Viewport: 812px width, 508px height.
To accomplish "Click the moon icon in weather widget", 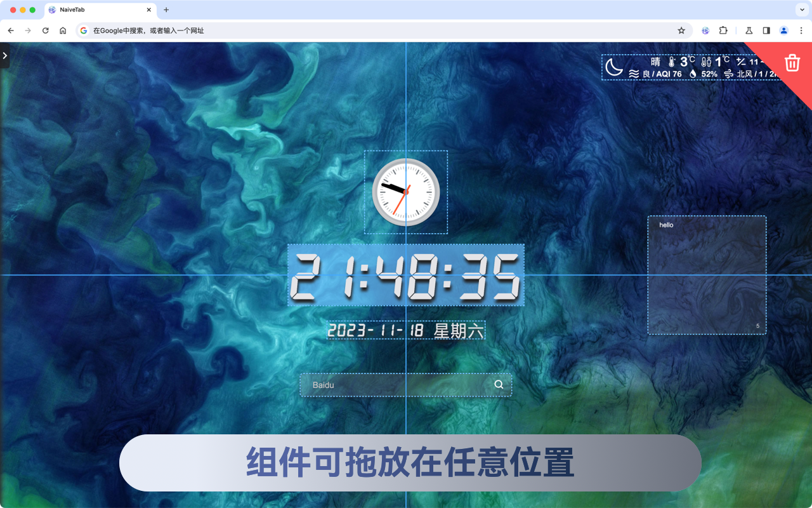I will coord(614,67).
